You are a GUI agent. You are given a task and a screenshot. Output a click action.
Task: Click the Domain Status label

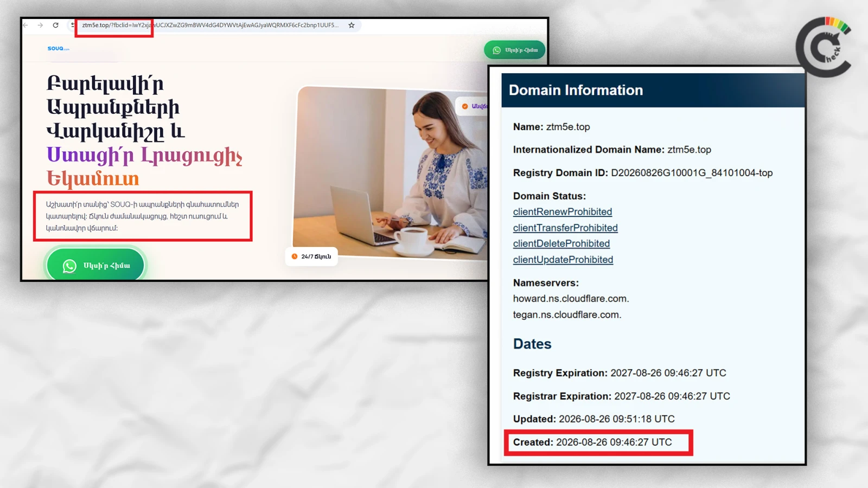549,196
